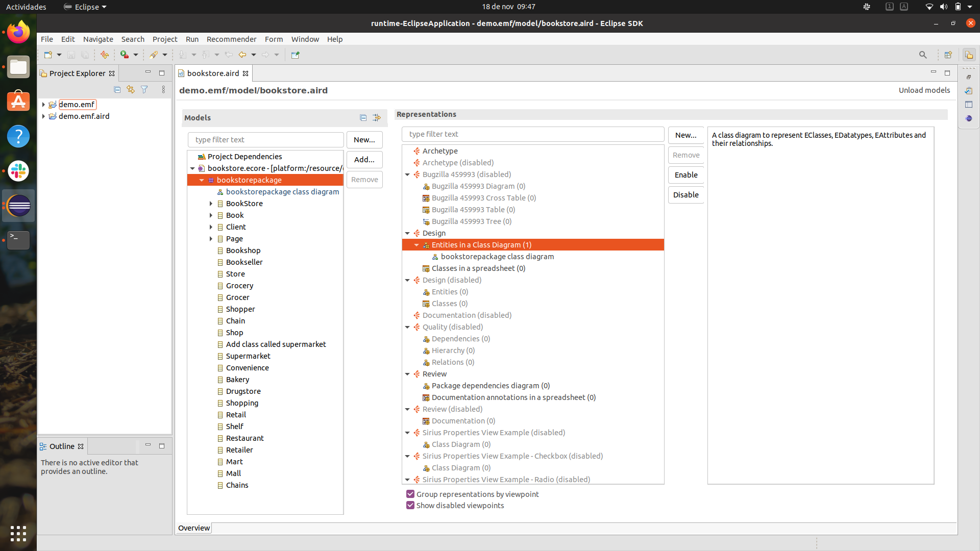This screenshot has width=980, height=551.
Task: Collapse the Design viewpoint node
Action: tap(407, 233)
